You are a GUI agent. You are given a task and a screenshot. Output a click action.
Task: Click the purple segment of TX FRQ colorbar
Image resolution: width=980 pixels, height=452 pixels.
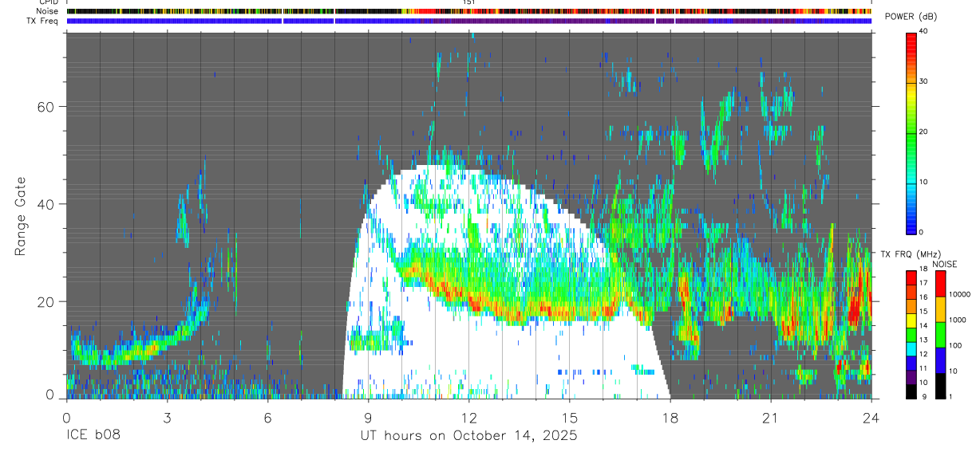911,375
